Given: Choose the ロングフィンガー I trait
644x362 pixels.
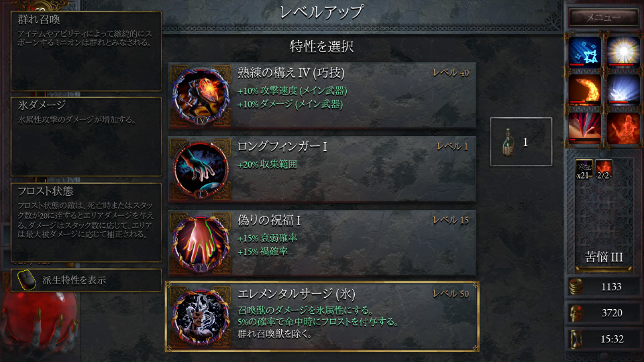Looking at the screenshot, I should click(x=322, y=168).
